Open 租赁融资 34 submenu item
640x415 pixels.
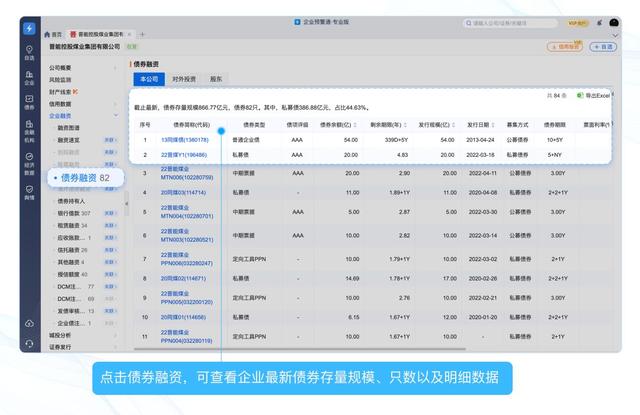pos(72,226)
